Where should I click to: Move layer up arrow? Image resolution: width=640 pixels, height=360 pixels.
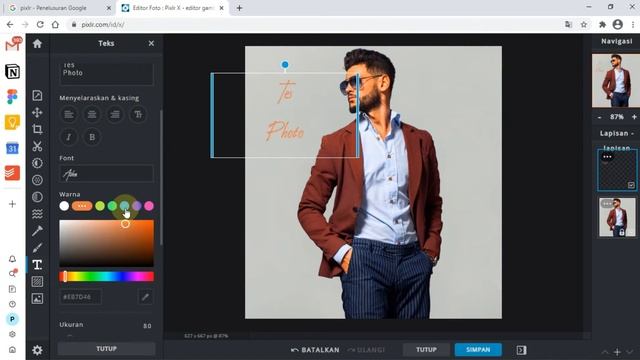pos(605,351)
